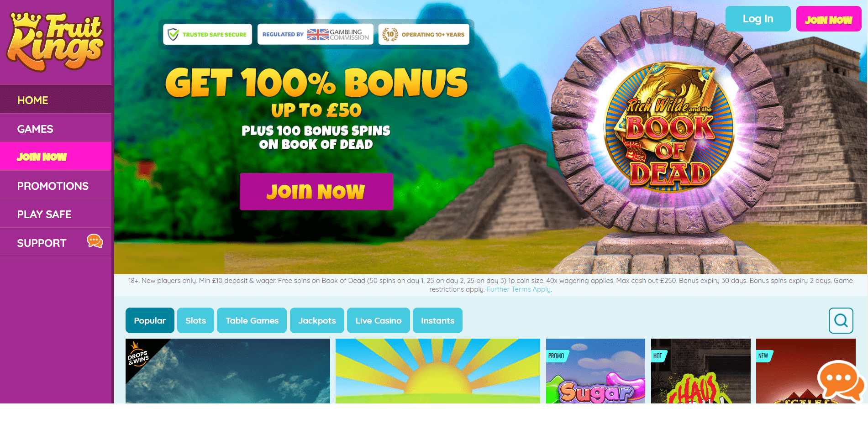Open the Instants tab
This screenshot has height=429, width=868.
click(x=437, y=320)
